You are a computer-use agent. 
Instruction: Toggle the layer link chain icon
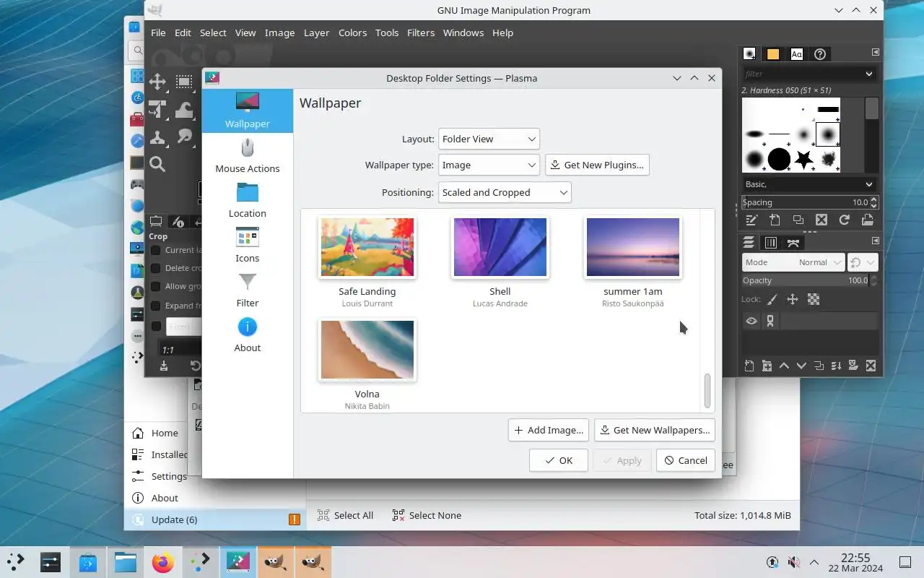point(770,321)
